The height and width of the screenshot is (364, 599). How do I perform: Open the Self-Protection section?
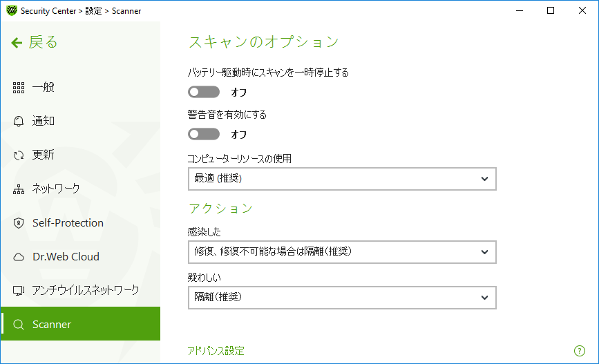coord(80,222)
